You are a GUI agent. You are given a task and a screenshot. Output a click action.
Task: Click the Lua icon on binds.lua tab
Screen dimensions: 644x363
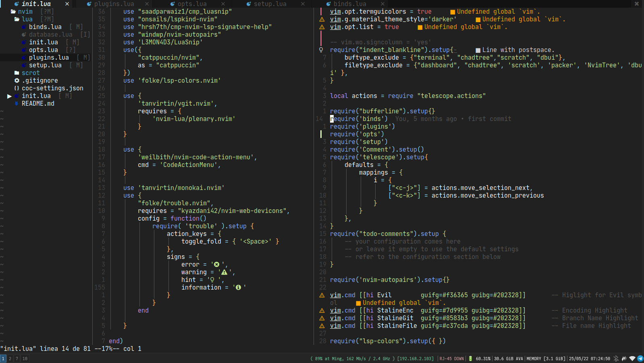coord(328,4)
